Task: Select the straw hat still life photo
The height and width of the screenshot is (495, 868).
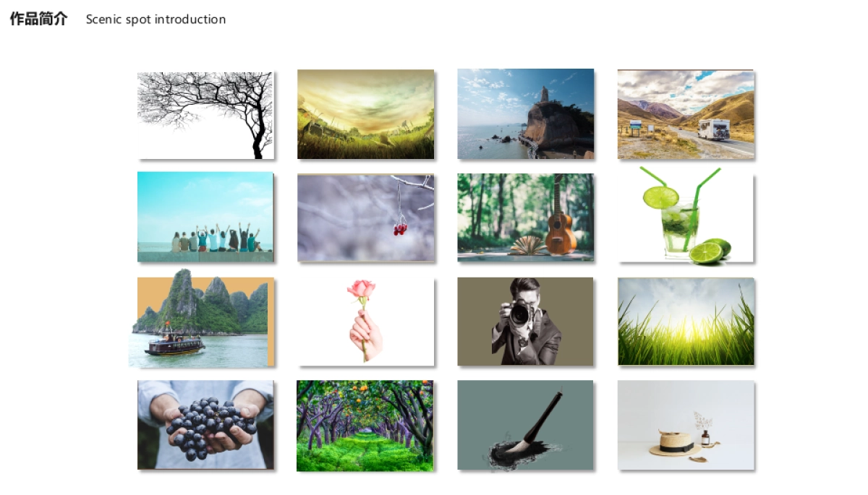Action: tap(686, 426)
